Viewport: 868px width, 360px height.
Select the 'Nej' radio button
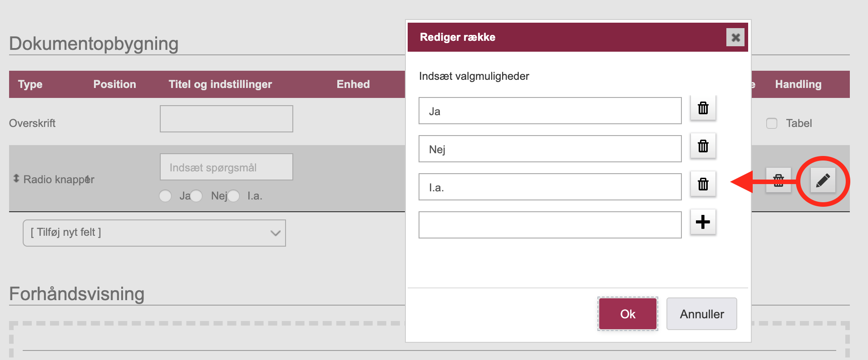coord(196,196)
